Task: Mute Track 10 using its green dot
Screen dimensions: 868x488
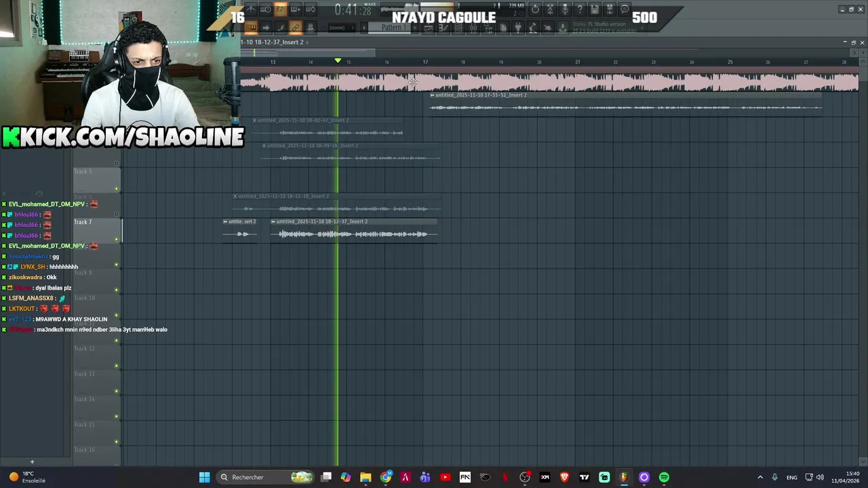Action: coord(117,315)
